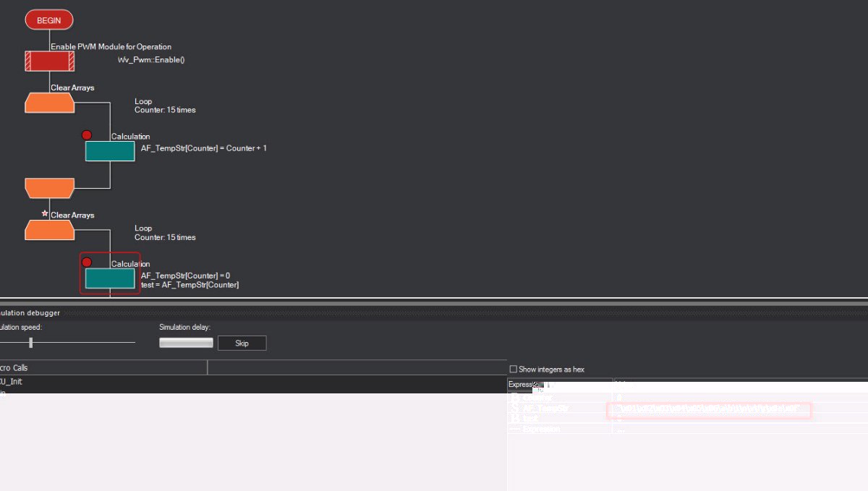Click the red Enable PWM component macro icon

(49, 61)
